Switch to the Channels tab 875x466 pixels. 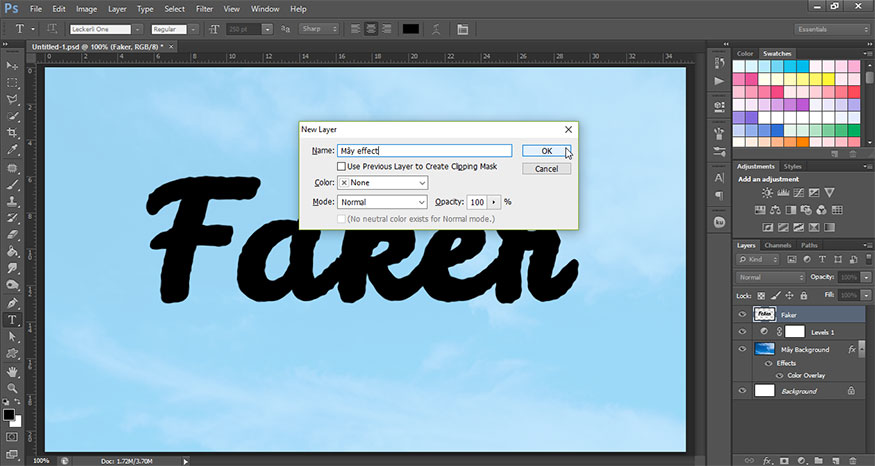[778, 246]
